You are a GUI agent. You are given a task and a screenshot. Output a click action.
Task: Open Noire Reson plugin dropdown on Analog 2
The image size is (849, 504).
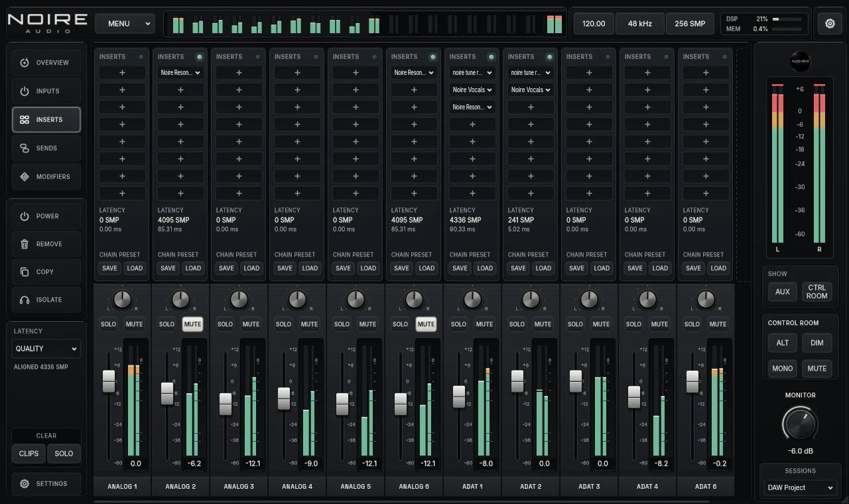click(x=180, y=73)
